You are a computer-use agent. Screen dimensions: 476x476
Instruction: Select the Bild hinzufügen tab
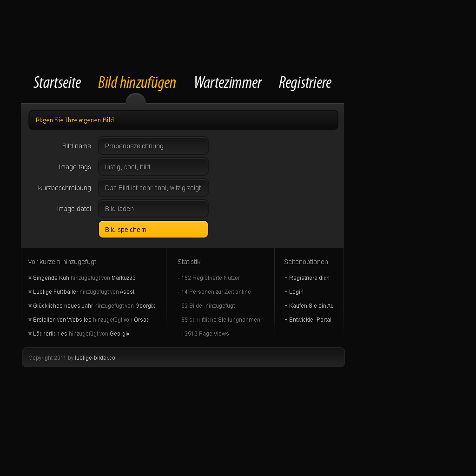[137, 83]
